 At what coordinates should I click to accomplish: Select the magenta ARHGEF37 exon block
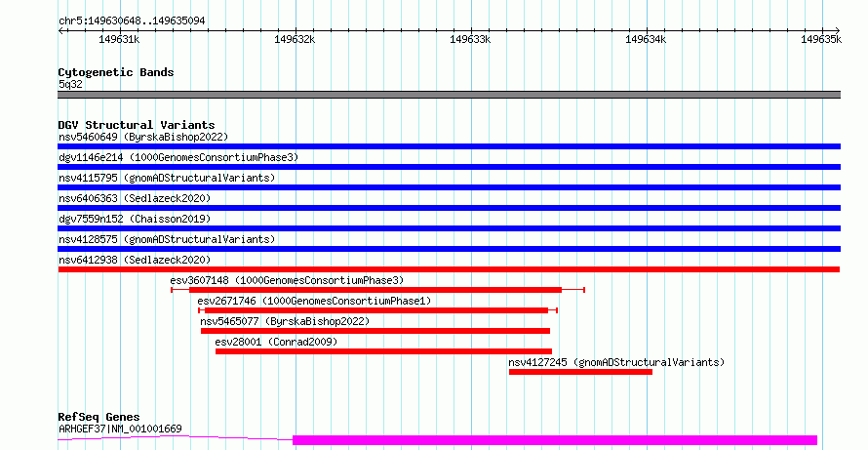[555, 440]
